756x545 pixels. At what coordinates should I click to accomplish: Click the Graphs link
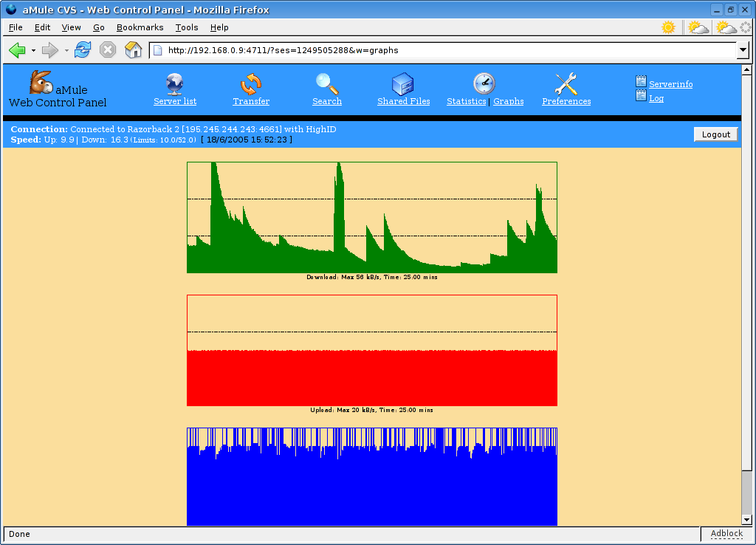pos(509,101)
